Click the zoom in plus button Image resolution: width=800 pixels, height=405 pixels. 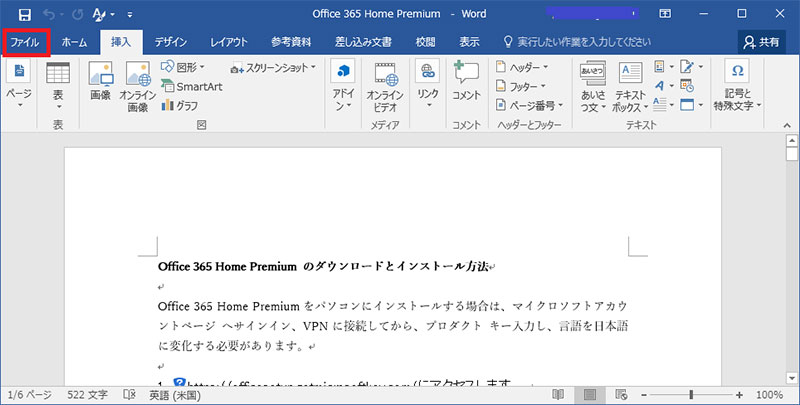[739, 395]
